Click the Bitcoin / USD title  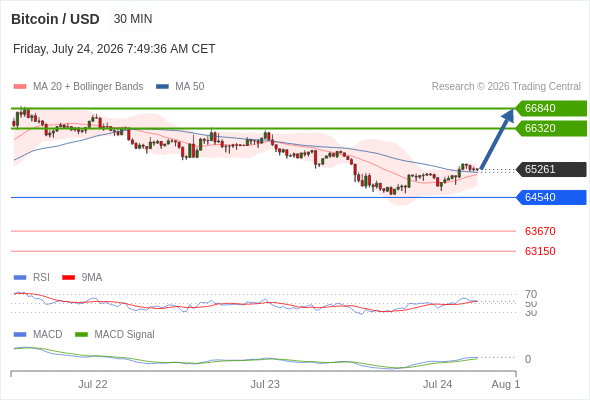(x=55, y=19)
